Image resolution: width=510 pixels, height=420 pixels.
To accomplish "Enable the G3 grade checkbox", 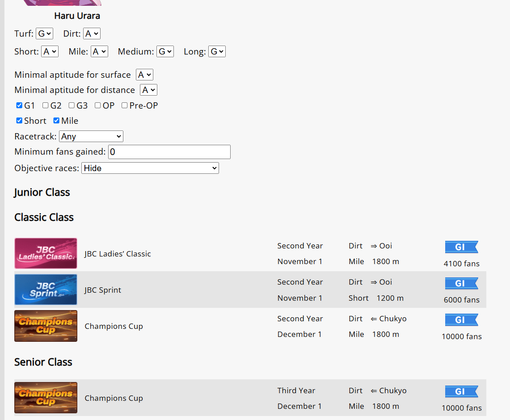I will [72, 105].
